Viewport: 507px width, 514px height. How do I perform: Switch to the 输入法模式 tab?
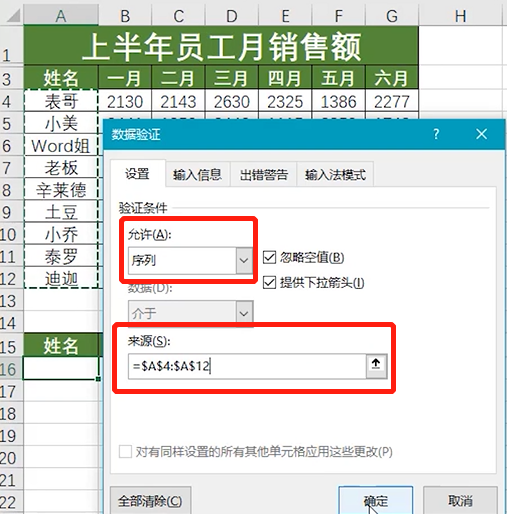pos(335,174)
